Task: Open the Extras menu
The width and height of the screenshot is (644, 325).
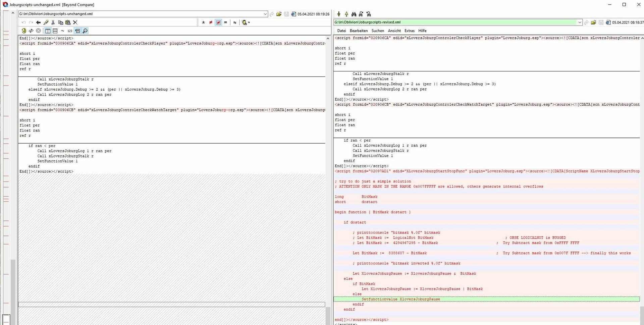Action: pos(410,31)
